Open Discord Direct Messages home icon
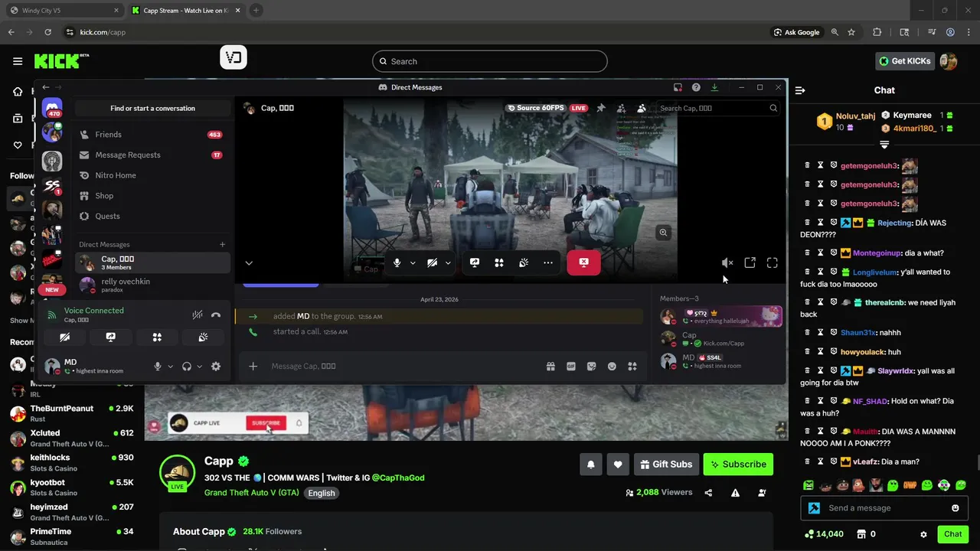The image size is (980, 551). pyautogui.click(x=52, y=108)
